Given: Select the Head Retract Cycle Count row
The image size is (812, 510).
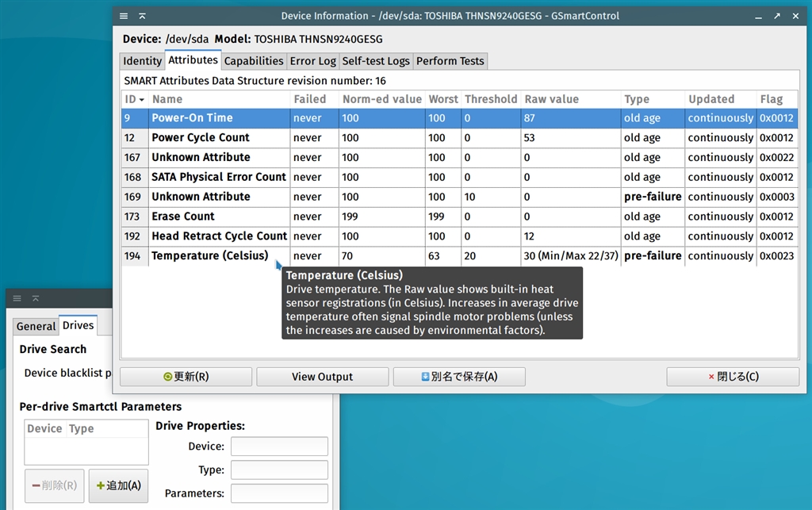Looking at the screenshot, I should click(x=459, y=236).
